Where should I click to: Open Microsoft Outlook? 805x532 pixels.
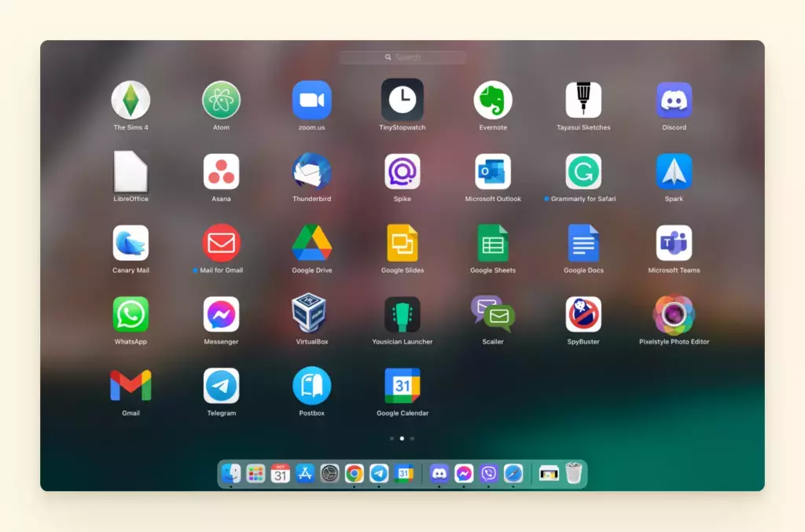493,171
